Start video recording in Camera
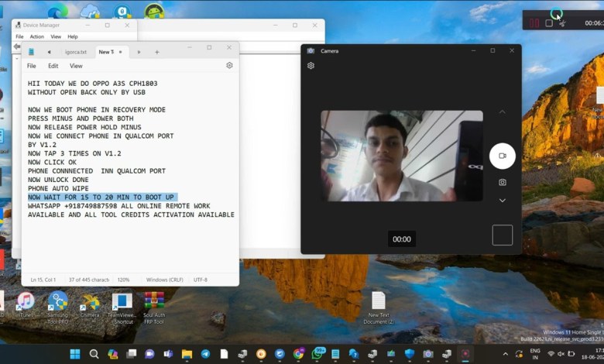Viewport: 604px width, 364px height. tap(502, 156)
